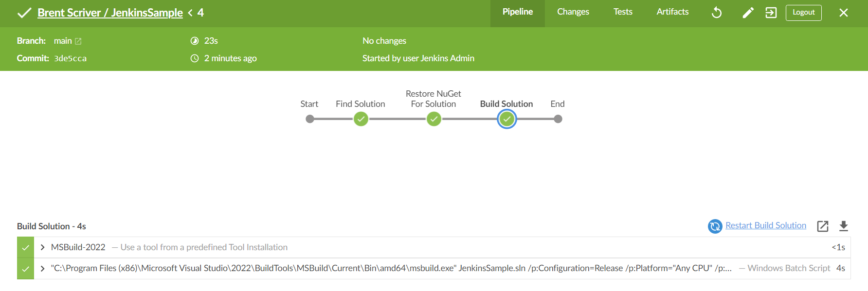This screenshot has width=868, height=291.
Task: Click the Restart Build Solution circular icon
Action: 715,226
